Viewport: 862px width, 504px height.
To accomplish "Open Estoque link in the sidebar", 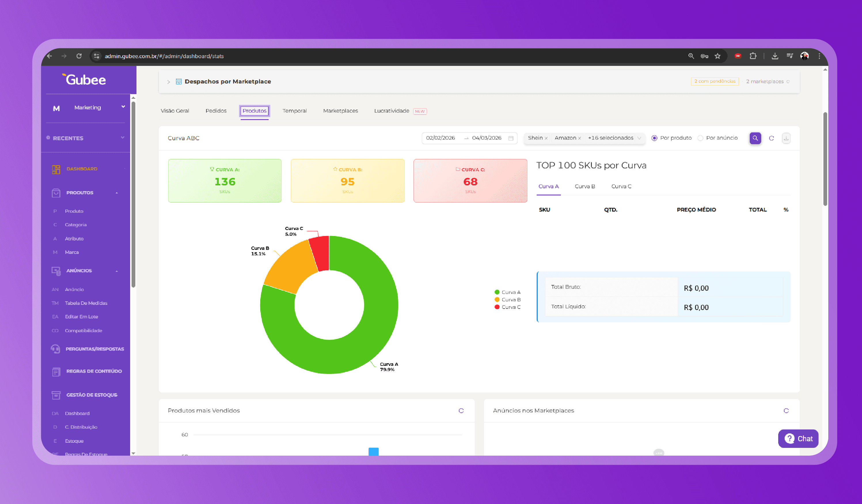I will [74, 441].
